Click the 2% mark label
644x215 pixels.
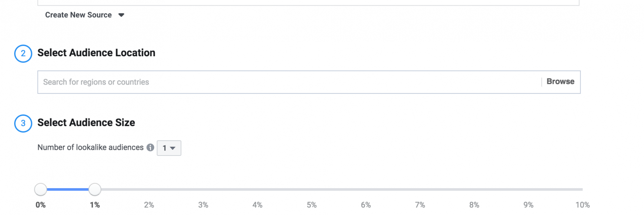point(149,205)
